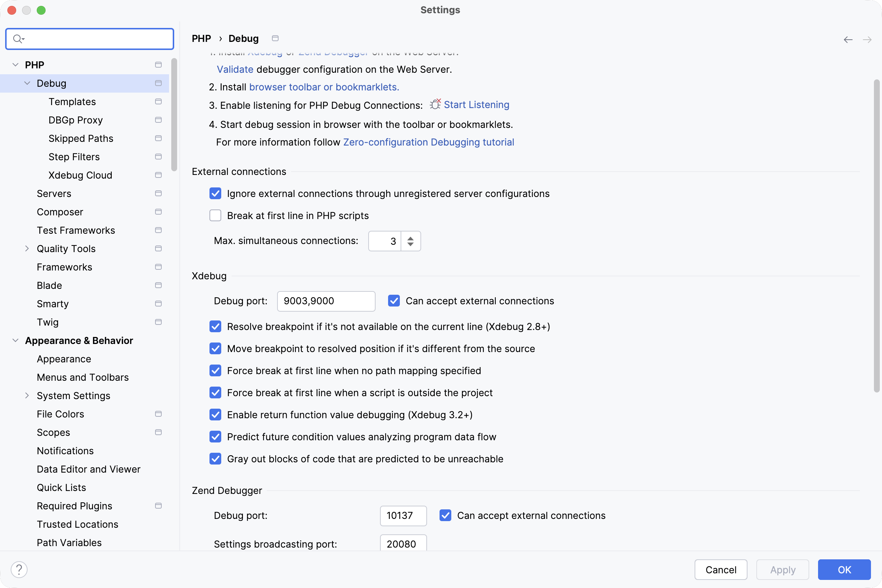
Task: Open Test Frameworks settings page
Action: [x=76, y=230]
